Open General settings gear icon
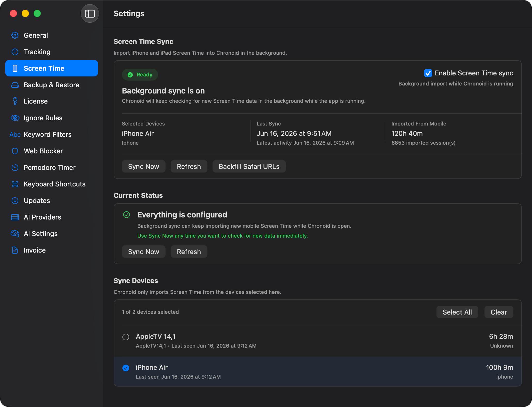The width and height of the screenshot is (532, 407). pos(15,35)
